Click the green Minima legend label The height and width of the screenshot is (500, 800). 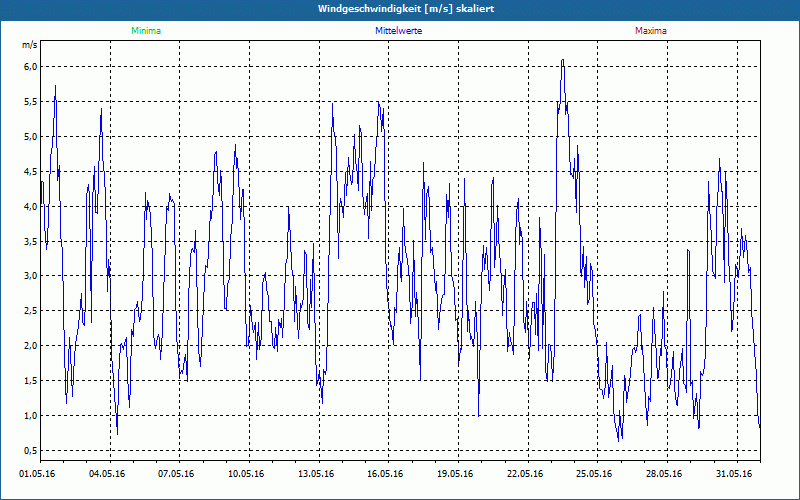[x=146, y=31]
